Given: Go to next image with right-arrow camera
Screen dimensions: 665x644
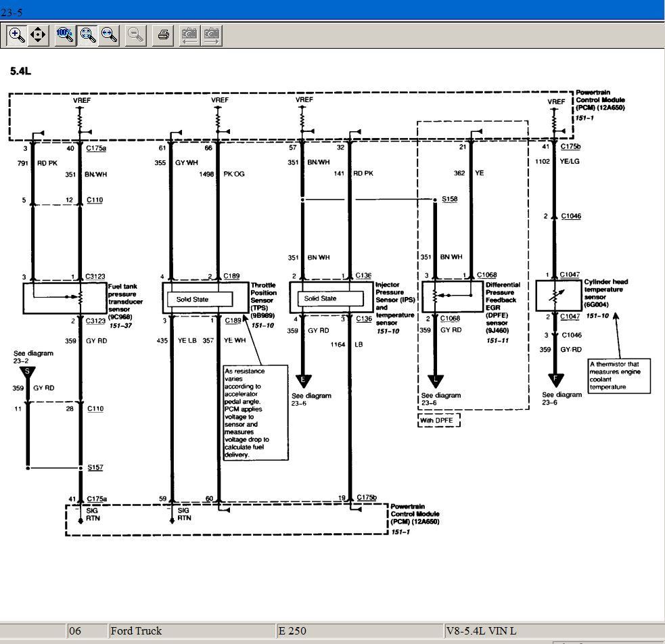Looking at the screenshot, I should pyautogui.click(x=212, y=34).
